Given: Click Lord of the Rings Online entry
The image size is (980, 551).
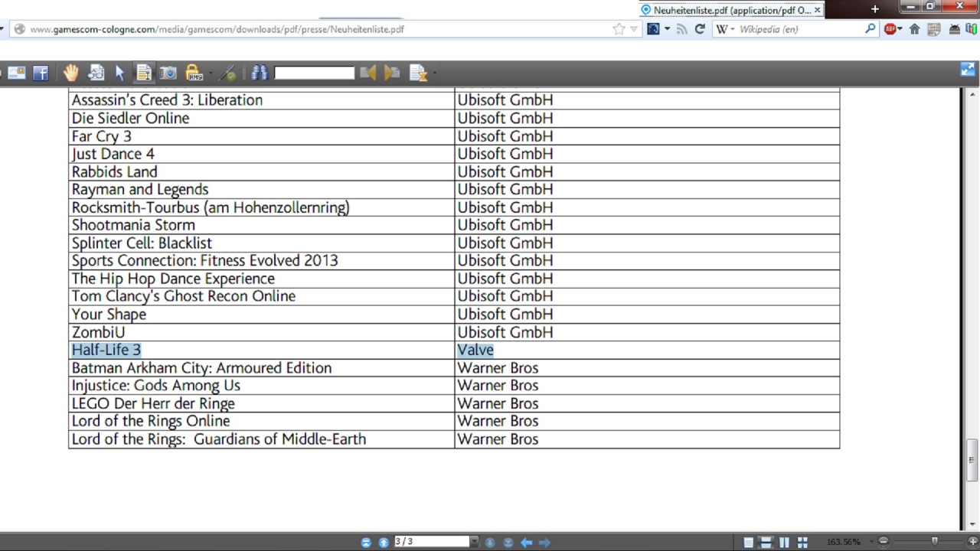Looking at the screenshot, I should (x=151, y=421).
